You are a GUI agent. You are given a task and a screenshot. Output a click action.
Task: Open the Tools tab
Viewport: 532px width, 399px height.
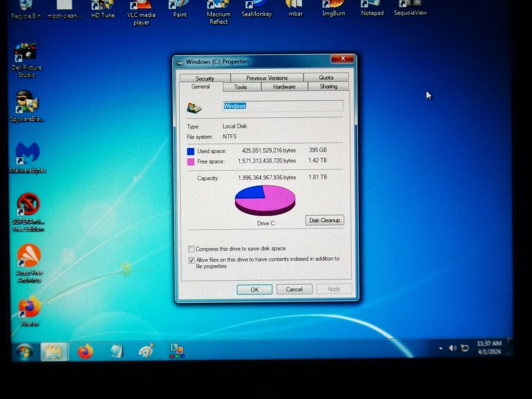tap(241, 87)
